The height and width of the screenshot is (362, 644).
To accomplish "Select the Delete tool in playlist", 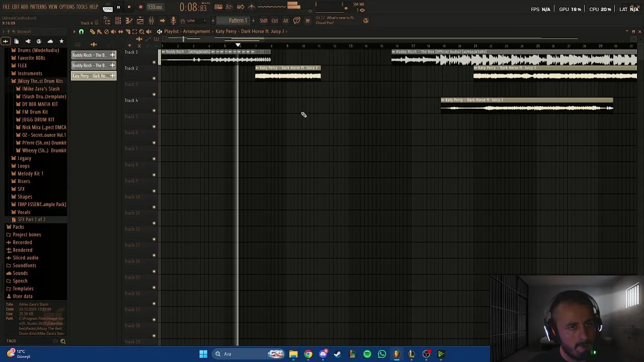I will [106, 31].
